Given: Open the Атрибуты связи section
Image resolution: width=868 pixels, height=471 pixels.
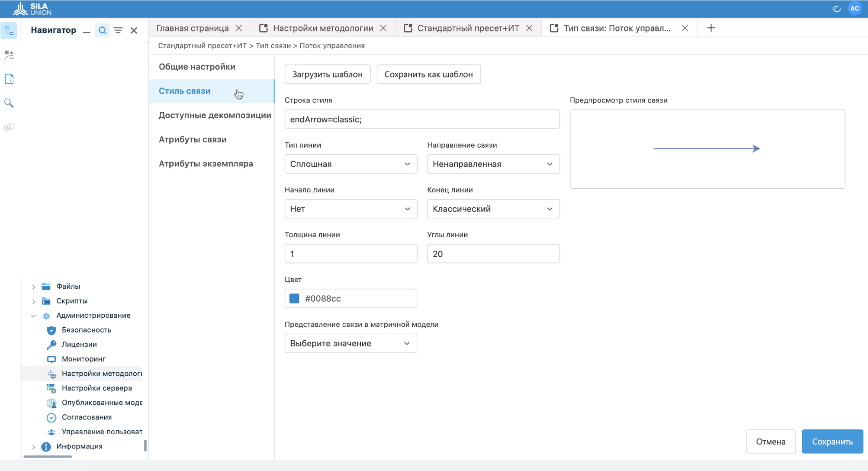Looking at the screenshot, I should (x=193, y=139).
